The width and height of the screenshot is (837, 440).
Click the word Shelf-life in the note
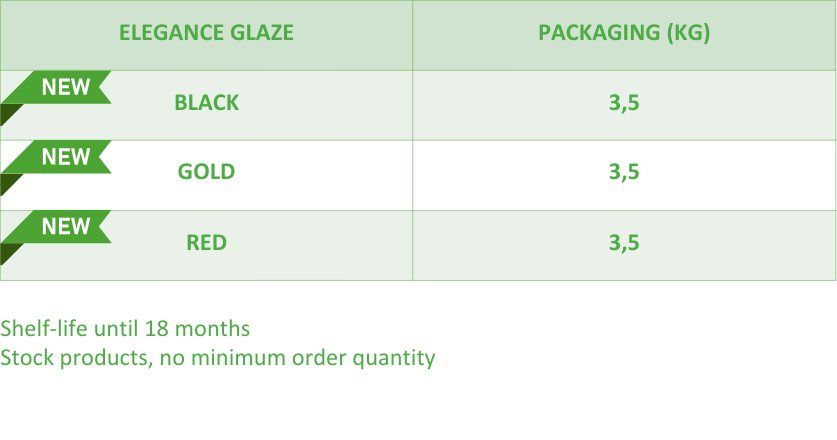pos(44,329)
